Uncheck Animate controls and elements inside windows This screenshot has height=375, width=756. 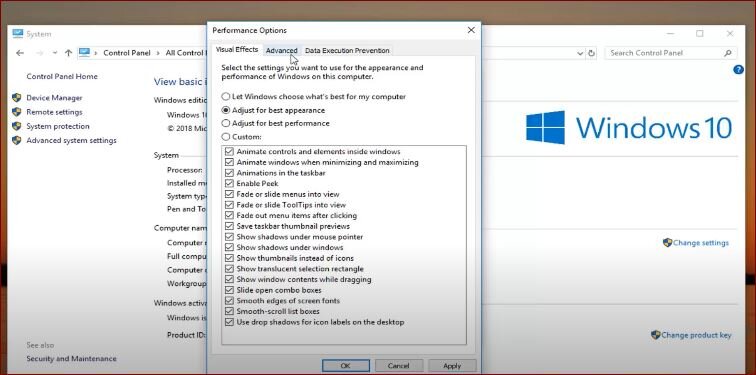pyautogui.click(x=229, y=151)
